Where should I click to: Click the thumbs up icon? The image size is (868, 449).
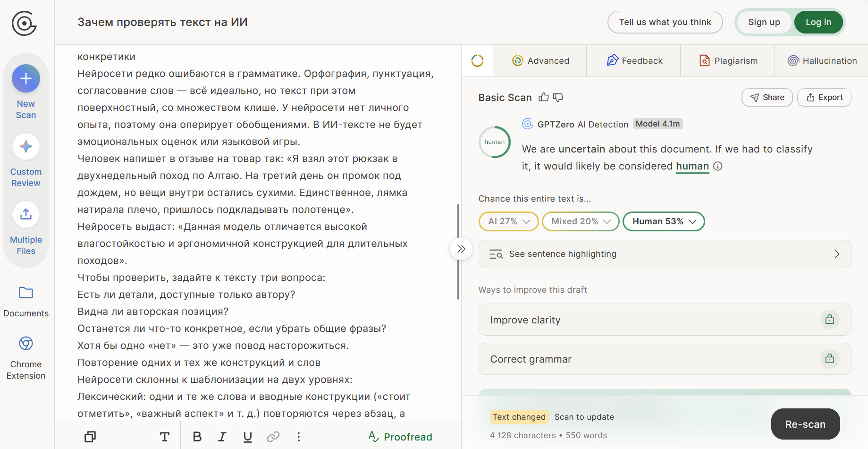pos(544,97)
